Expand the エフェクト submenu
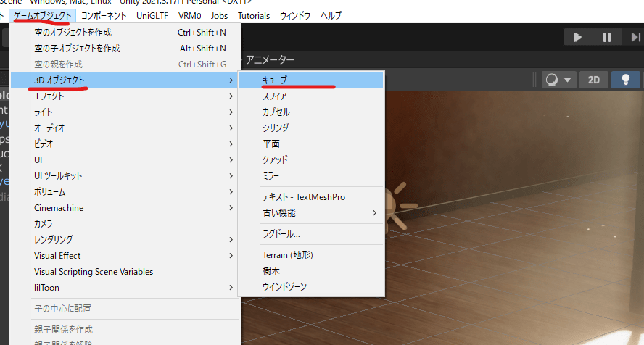 49,96
